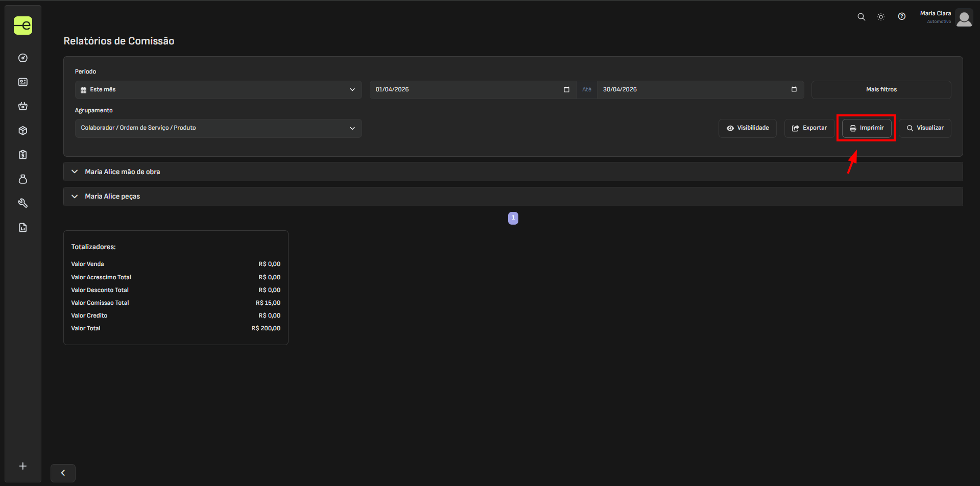
Task: Open the Maria Clara user profile menu
Action: [963, 18]
